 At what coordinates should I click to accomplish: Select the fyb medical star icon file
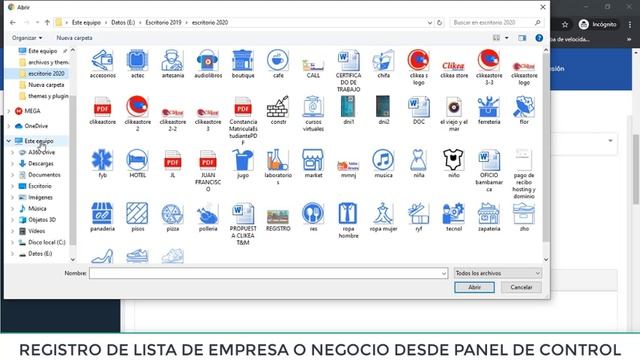click(102, 163)
